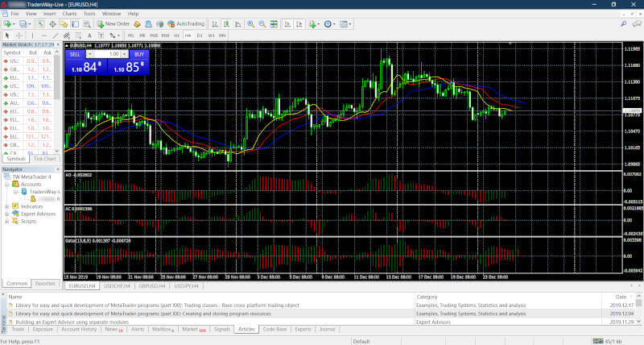The width and height of the screenshot is (644, 345).
Task: Select the draw trendline tool
Action: 55,35
